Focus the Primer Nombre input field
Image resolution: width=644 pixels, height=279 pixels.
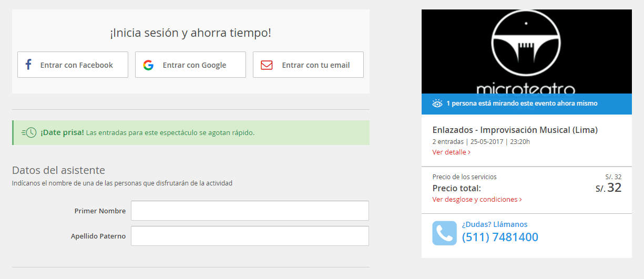[250, 211]
